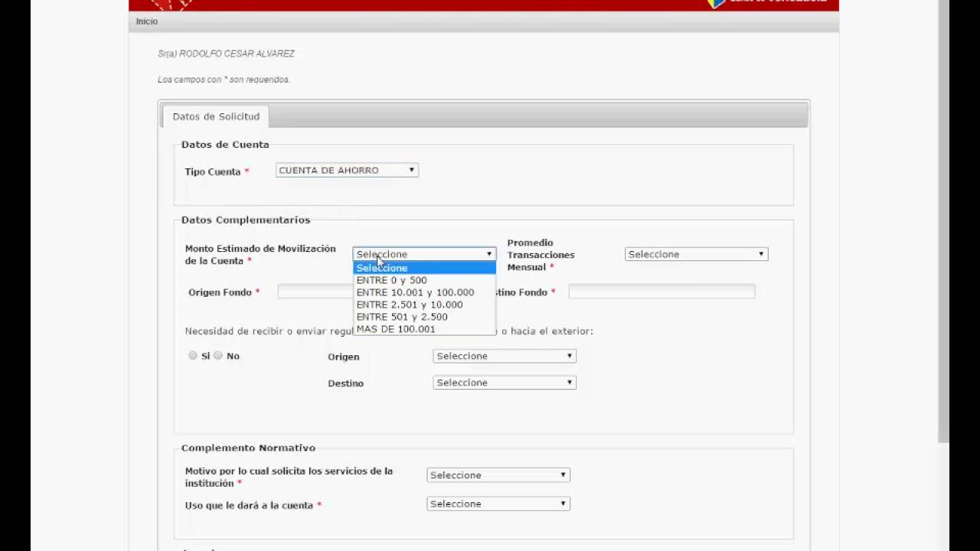Image resolution: width=980 pixels, height=551 pixels.
Task: Click the Destino Fondo input field
Action: point(661,292)
